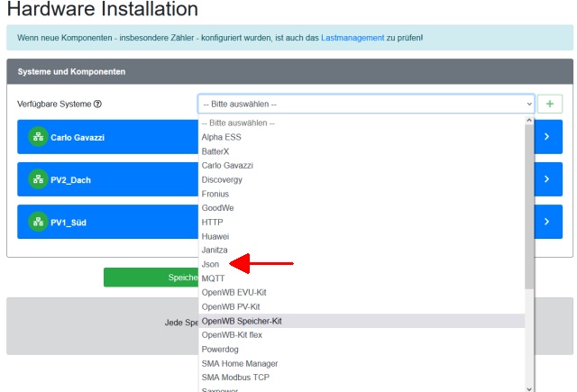This screenshot has height=392, width=577.
Task: Select the Powerdog option
Action: 362,350
